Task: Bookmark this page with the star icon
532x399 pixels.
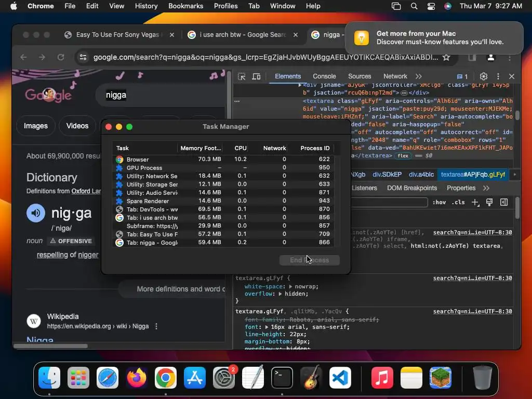Action: 446,57
